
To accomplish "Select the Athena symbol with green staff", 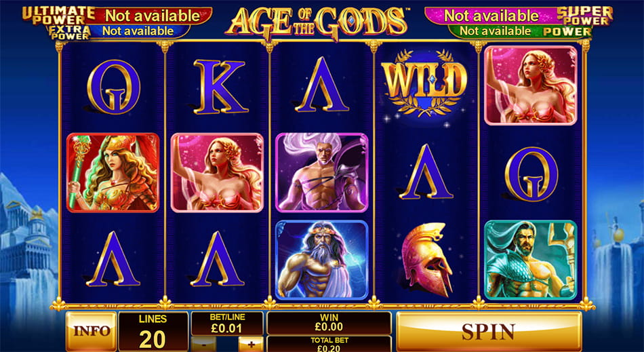I will (113, 172).
